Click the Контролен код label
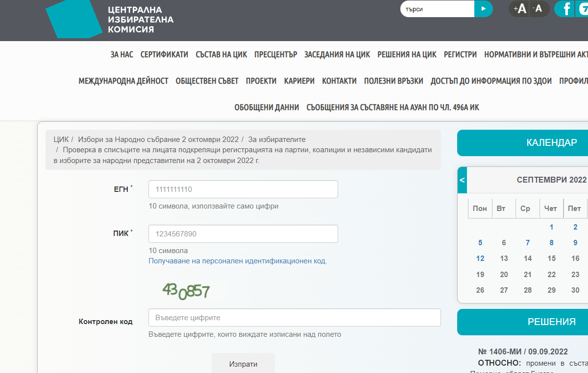 tap(105, 322)
